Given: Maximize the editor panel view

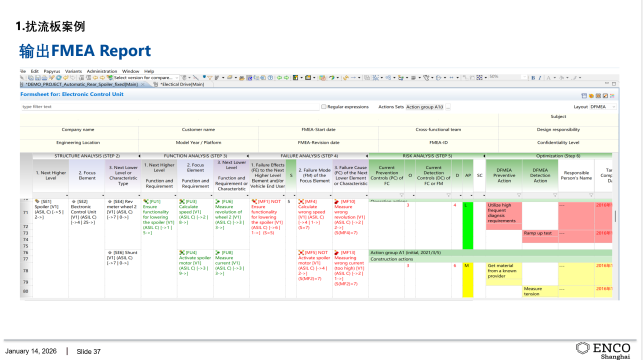Looking at the screenshot, I should (x=614, y=84).
